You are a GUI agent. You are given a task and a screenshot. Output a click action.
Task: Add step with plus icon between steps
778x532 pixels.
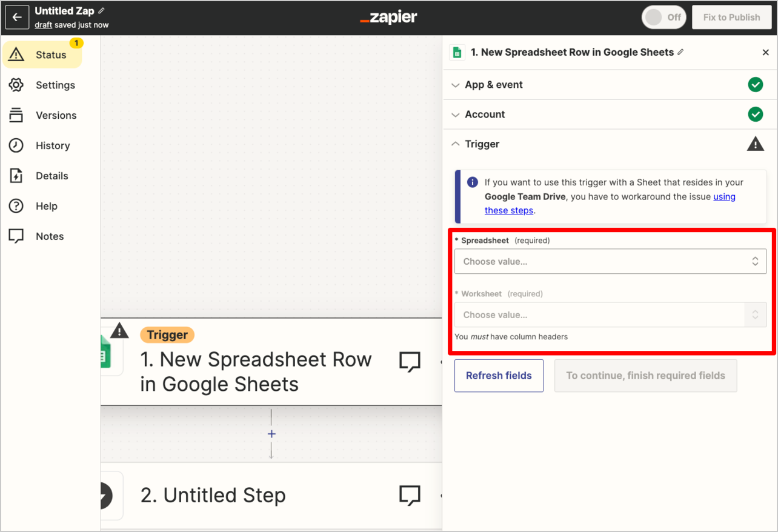pos(271,434)
